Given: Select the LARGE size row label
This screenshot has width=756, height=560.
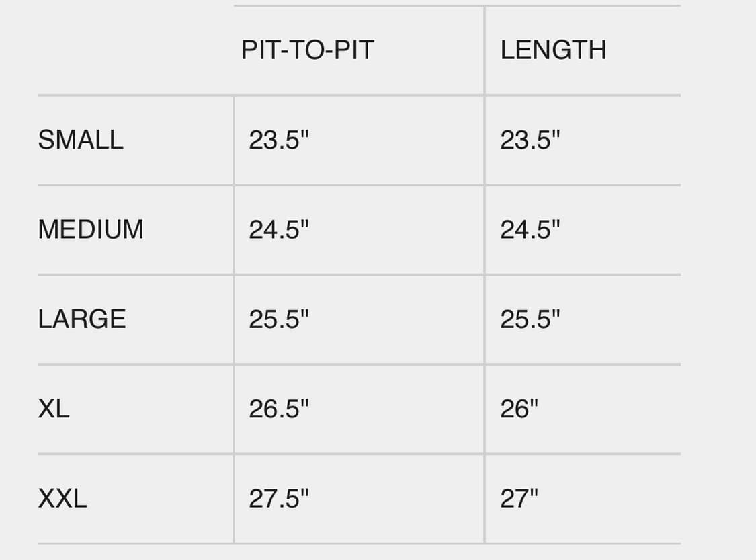Looking at the screenshot, I should (x=82, y=319).
